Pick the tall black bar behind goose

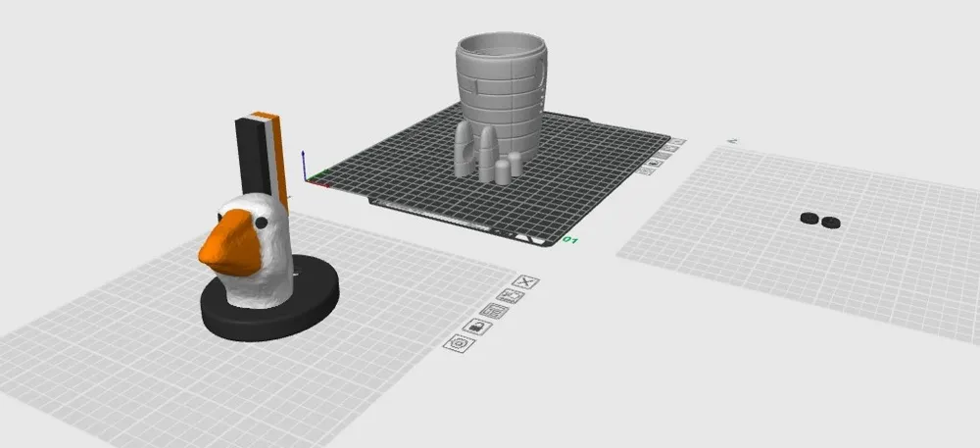tap(245, 157)
